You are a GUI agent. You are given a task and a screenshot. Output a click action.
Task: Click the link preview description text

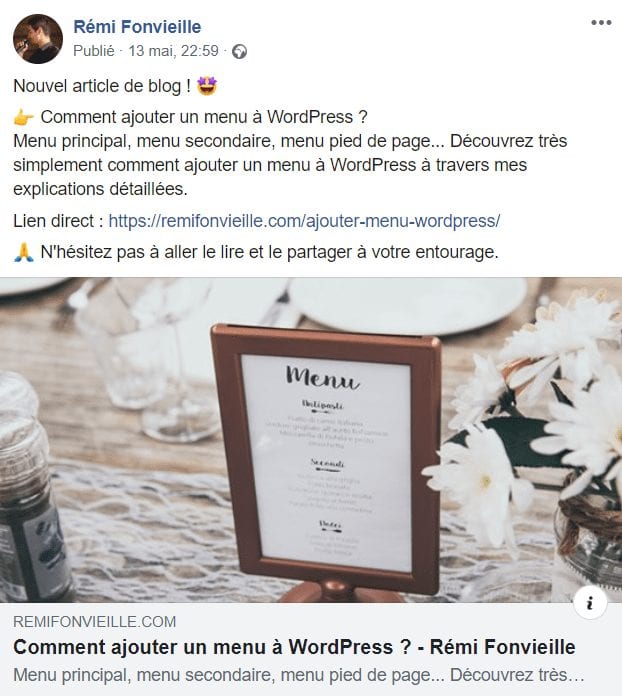click(298, 675)
